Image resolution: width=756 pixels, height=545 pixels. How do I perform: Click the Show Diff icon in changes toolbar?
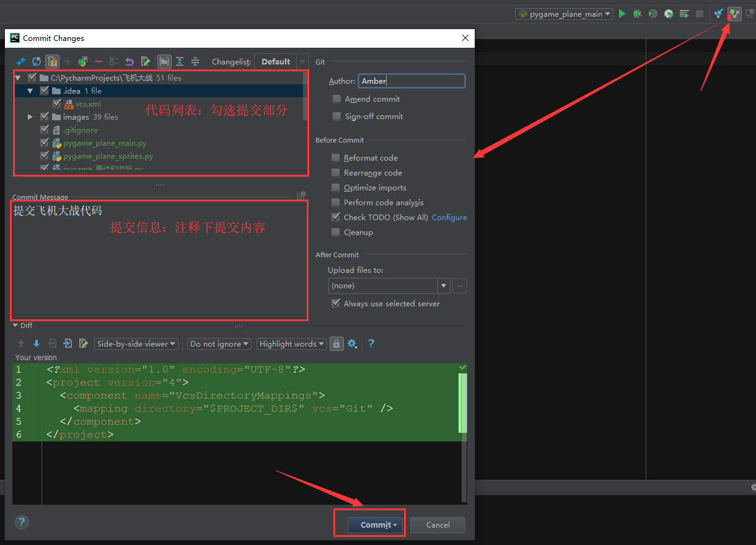pyautogui.click(x=21, y=61)
